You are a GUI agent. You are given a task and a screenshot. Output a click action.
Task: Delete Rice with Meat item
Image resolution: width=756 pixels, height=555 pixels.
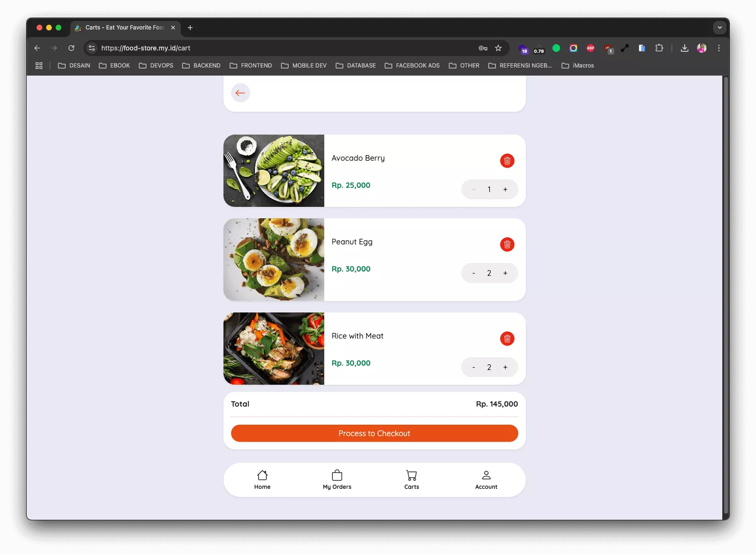[507, 339]
